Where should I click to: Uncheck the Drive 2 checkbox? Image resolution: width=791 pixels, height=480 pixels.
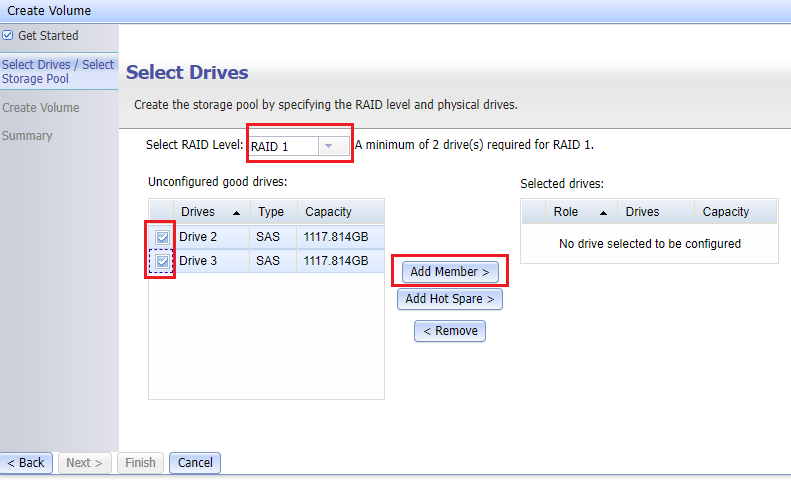(162, 237)
